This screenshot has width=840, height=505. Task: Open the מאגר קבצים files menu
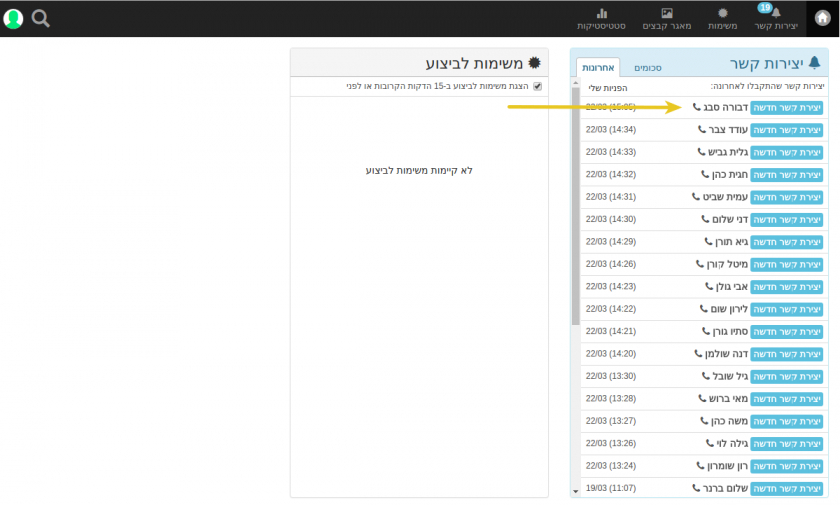click(667, 18)
